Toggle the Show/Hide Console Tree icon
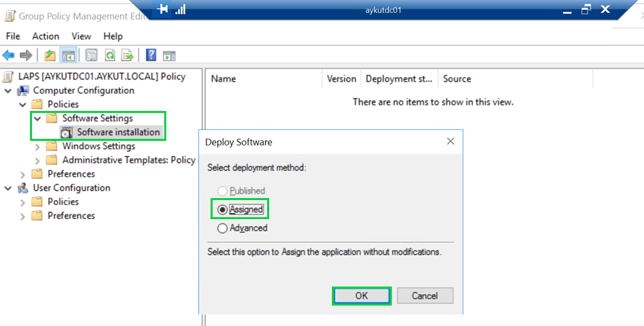644x326 pixels. 68,55
